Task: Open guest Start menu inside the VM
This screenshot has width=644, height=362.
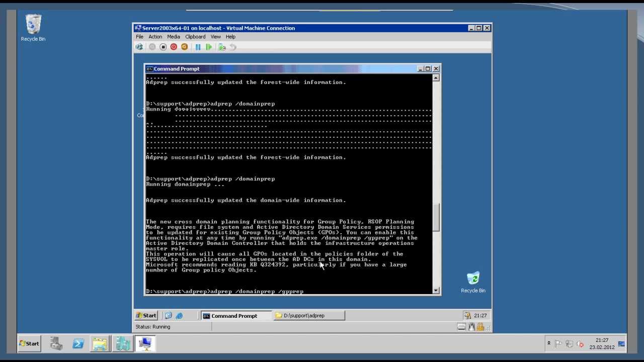Action: click(x=146, y=315)
